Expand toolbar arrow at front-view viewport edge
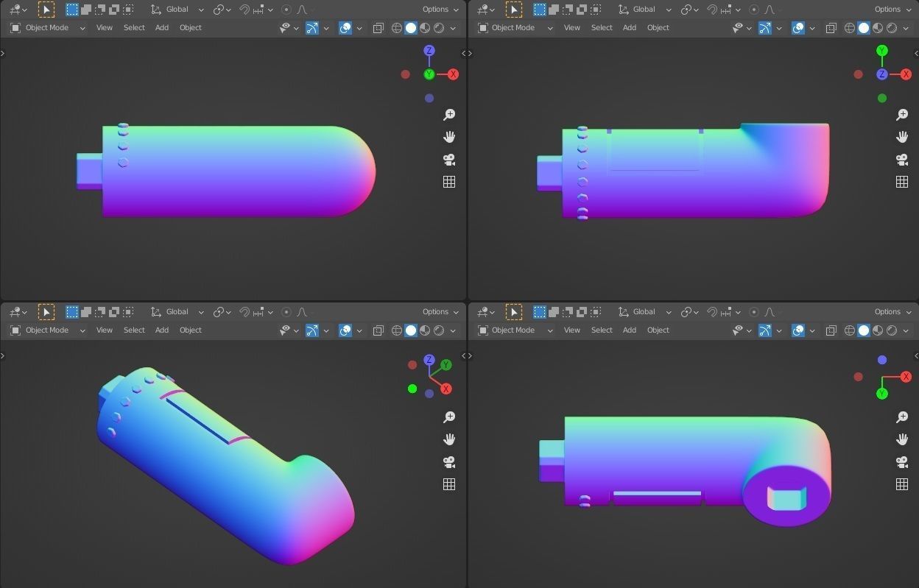The height and width of the screenshot is (588, 919). tap(3, 54)
